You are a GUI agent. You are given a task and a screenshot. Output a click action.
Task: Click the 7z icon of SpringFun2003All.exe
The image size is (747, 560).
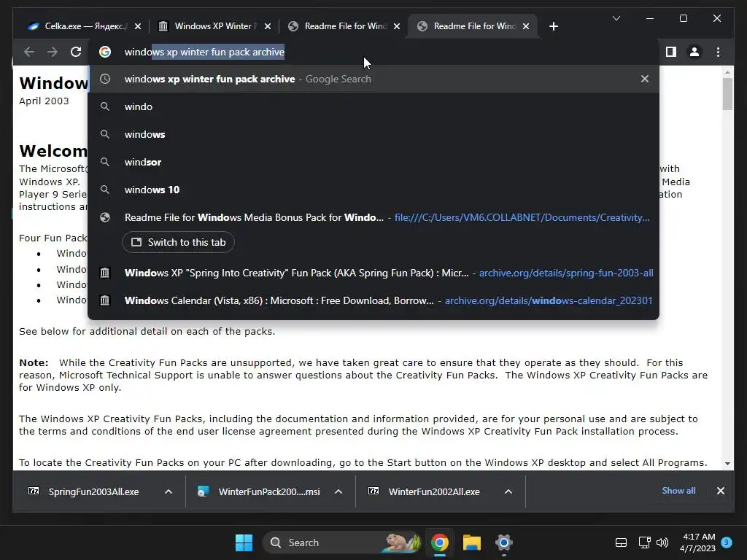34,491
